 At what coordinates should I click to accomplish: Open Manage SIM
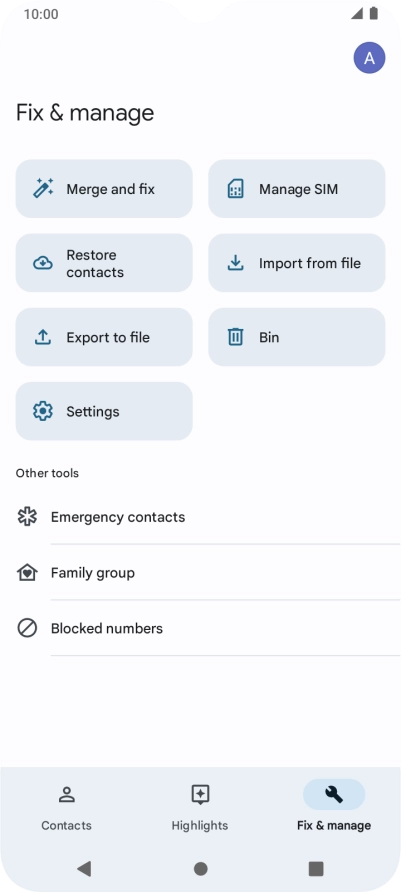[x=297, y=188]
